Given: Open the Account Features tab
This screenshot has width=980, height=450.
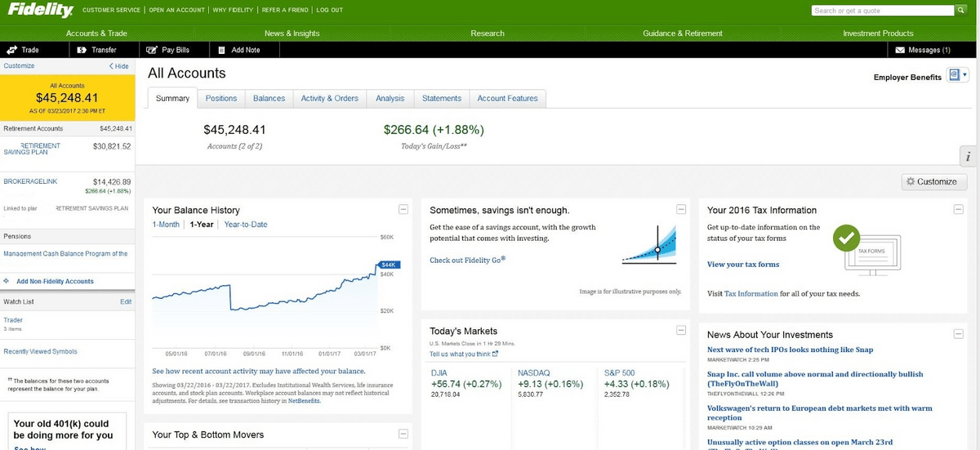Looking at the screenshot, I should 508,98.
